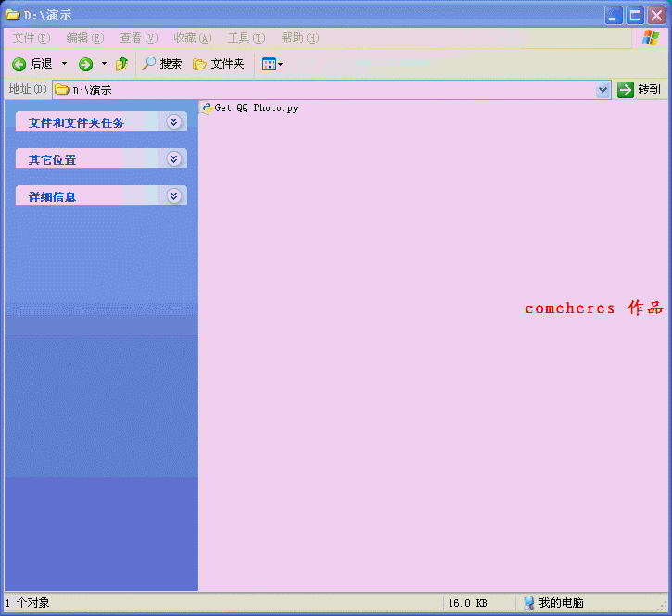
Task: Click the green Back arrow icon
Action: click(x=19, y=64)
